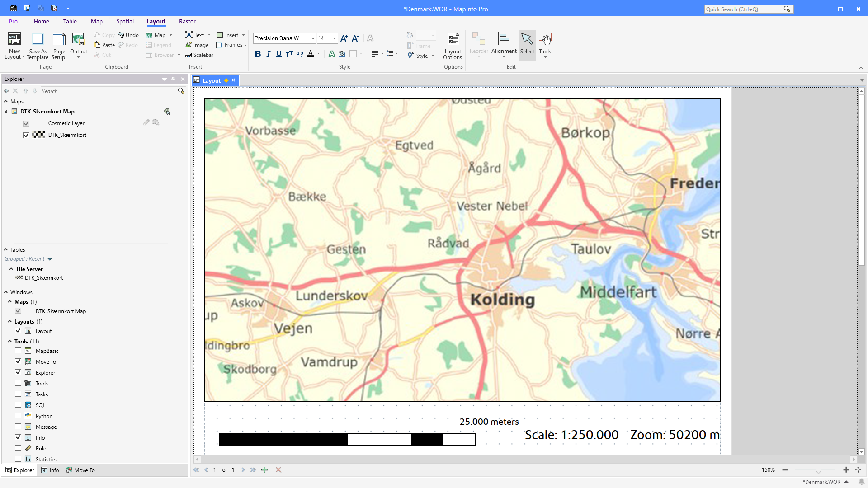Adjust the zoom slider at bottom right
This screenshot has height=488, width=868.
[x=818, y=469]
